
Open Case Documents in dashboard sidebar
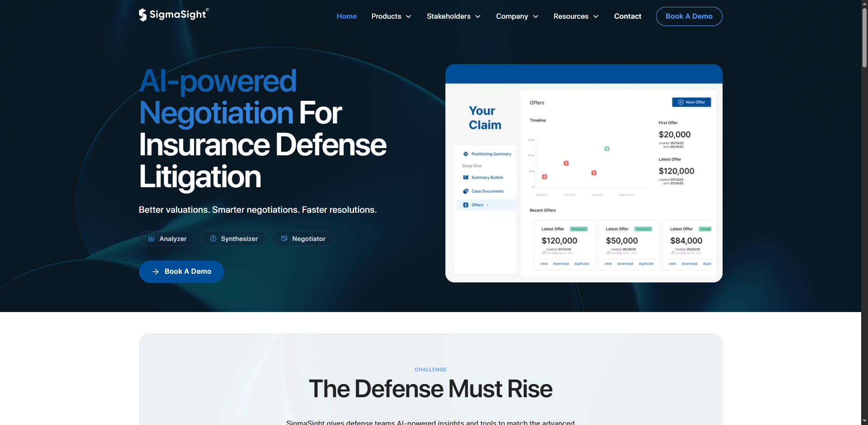point(487,191)
